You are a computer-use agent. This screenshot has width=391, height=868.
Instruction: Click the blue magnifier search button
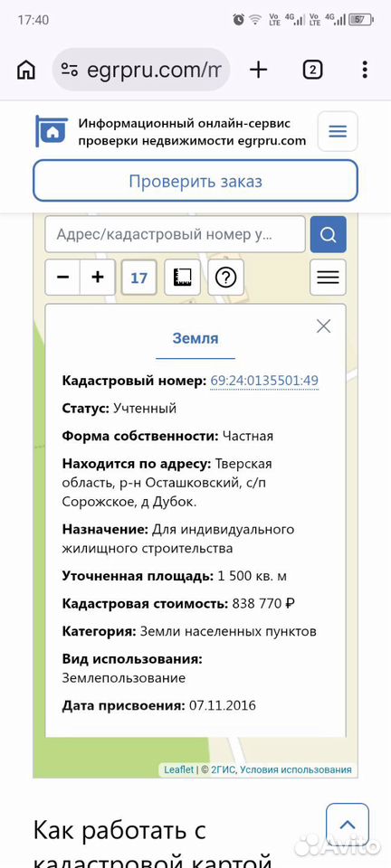click(329, 234)
